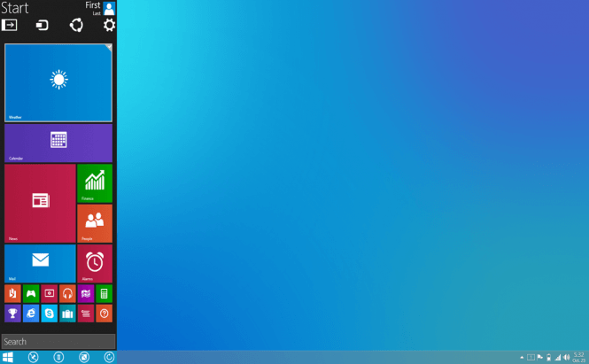Open the People tile
This screenshot has width=589, height=364.
point(95,223)
